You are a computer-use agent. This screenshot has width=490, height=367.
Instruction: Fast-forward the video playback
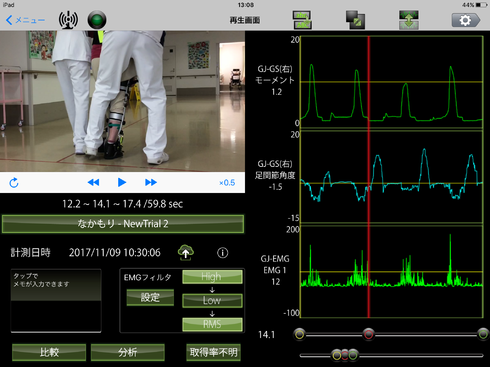point(151,182)
